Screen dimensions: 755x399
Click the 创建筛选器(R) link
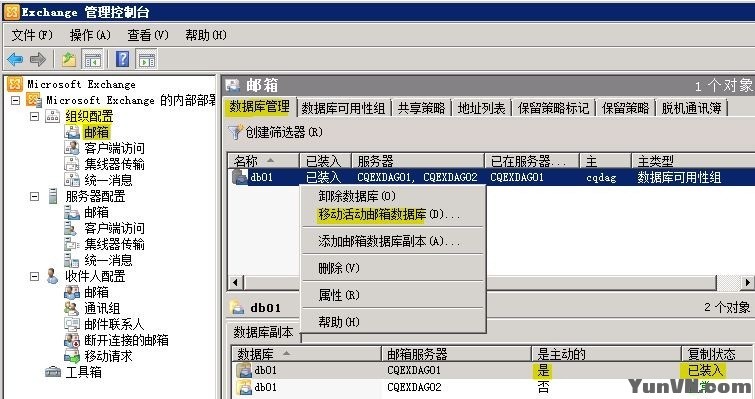click(284, 132)
